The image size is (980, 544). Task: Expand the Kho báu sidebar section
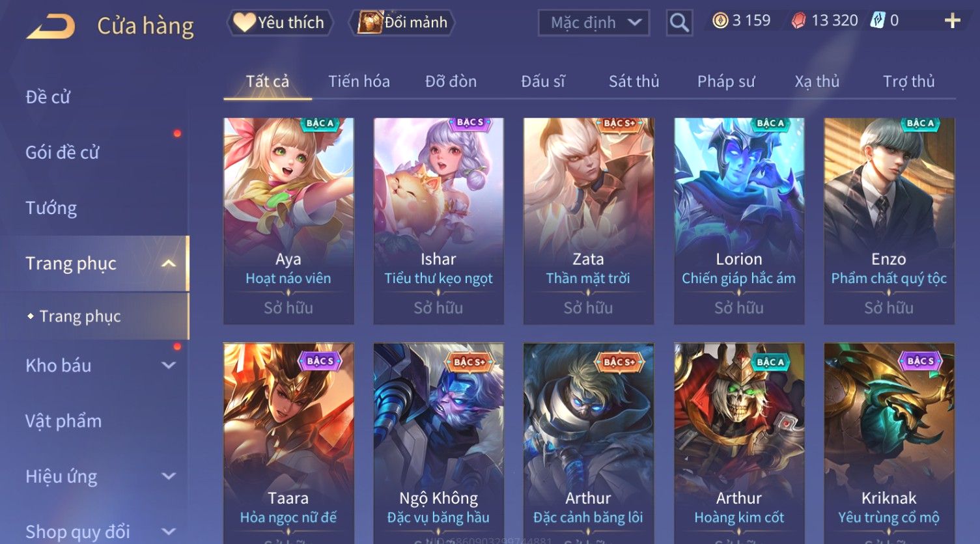point(168,366)
